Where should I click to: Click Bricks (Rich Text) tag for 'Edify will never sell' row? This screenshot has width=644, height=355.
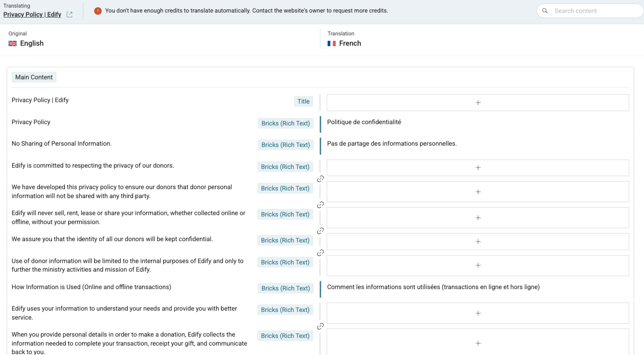tap(285, 214)
